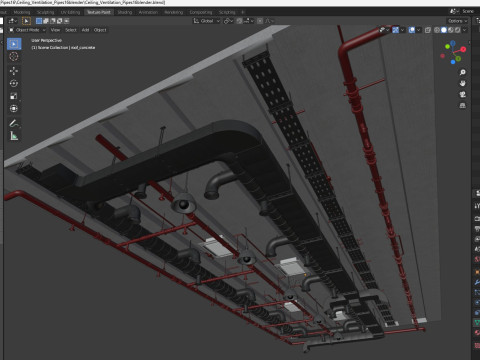This screenshot has height=360, width=480.
Task: Set selection mode to extend selection
Action: coord(46,21)
